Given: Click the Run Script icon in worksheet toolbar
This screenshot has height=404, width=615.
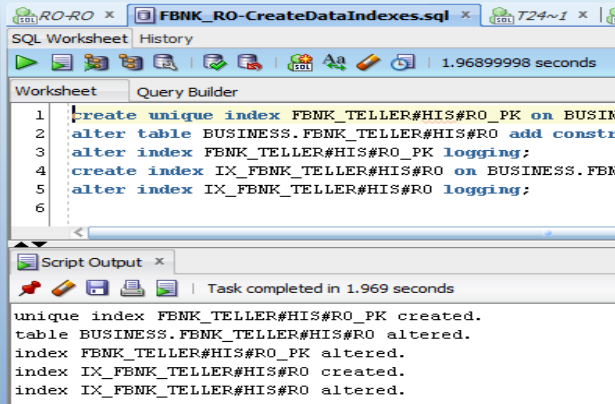Looking at the screenshot, I should 61,62.
